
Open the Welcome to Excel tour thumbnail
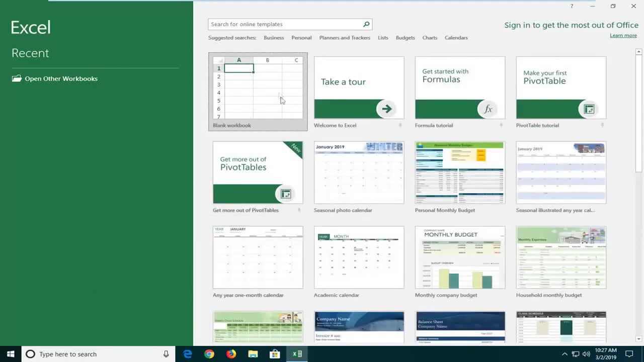(359, 87)
